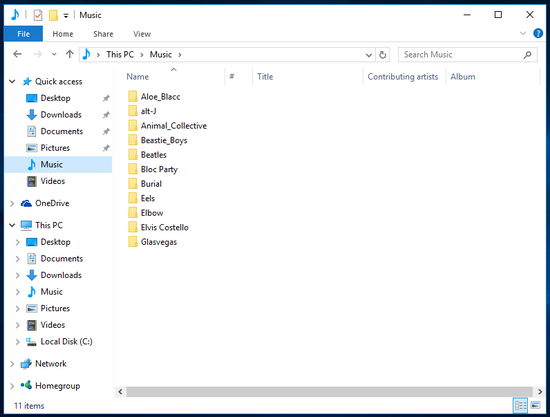Click the search magnifier icon
The image size is (550, 417).
[527, 55]
